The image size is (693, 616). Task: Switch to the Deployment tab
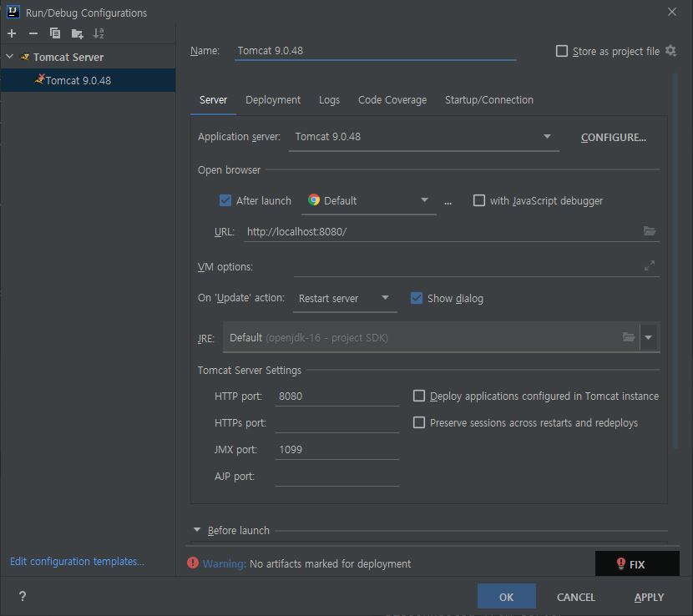pyautogui.click(x=273, y=100)
